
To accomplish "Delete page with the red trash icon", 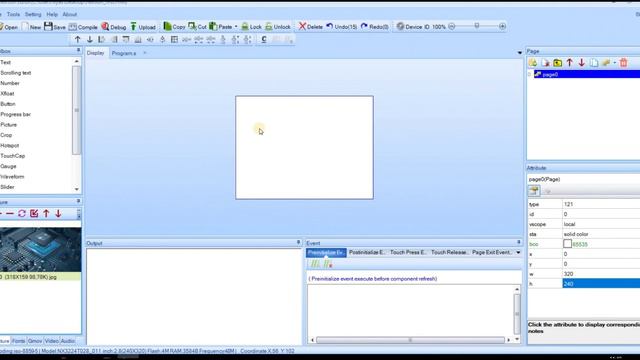I will tap(623, 63).
